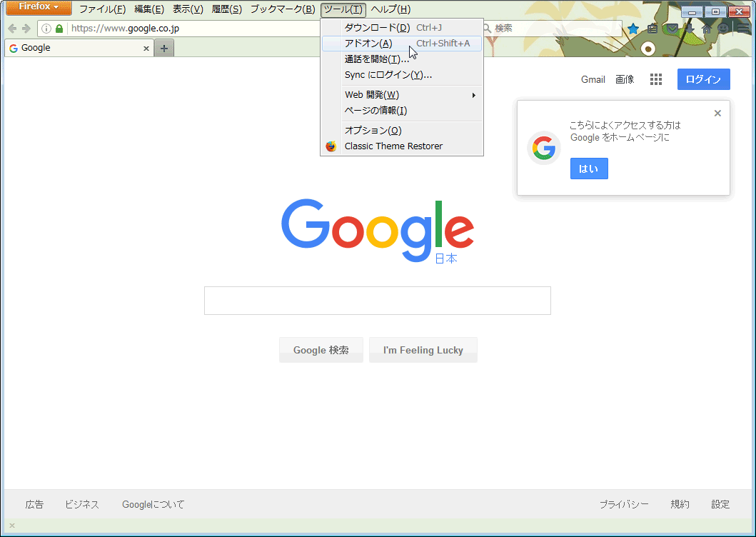Click the Google G logo in popup
This screenshot has width=756, height=537.
(x=544, y=148)
